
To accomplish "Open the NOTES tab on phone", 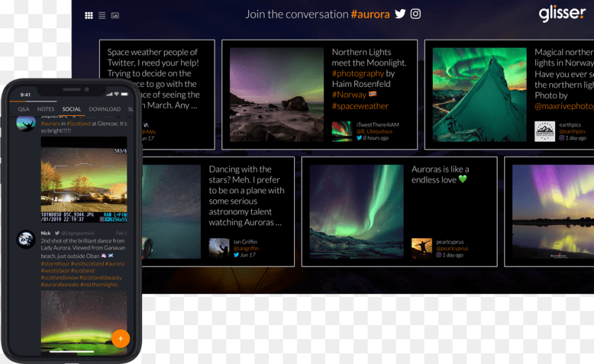I will pyautogui.click(x=46, y=109).
